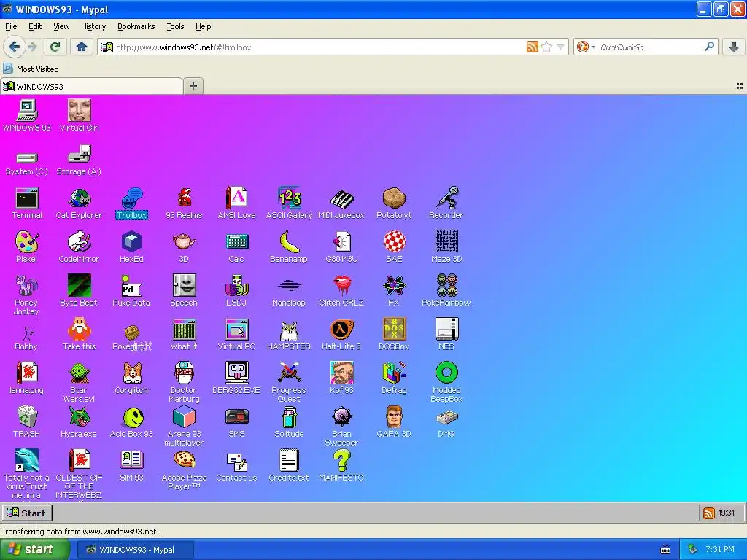Open the 93 Realms icon
747x560 pixels.
184,203
